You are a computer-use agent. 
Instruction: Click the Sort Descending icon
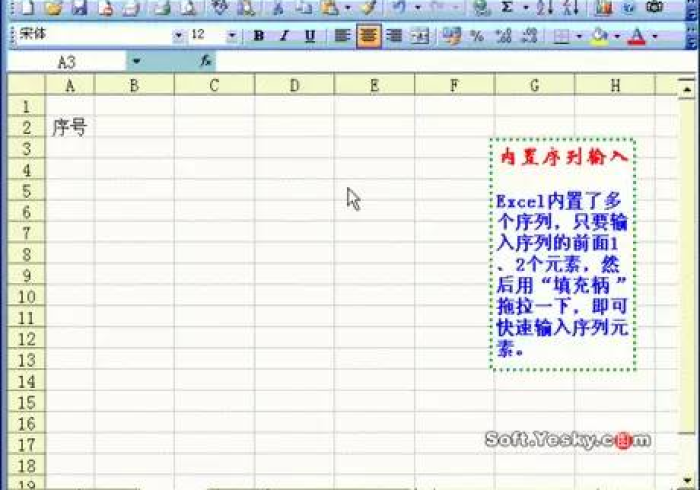[x=571, y=7]
